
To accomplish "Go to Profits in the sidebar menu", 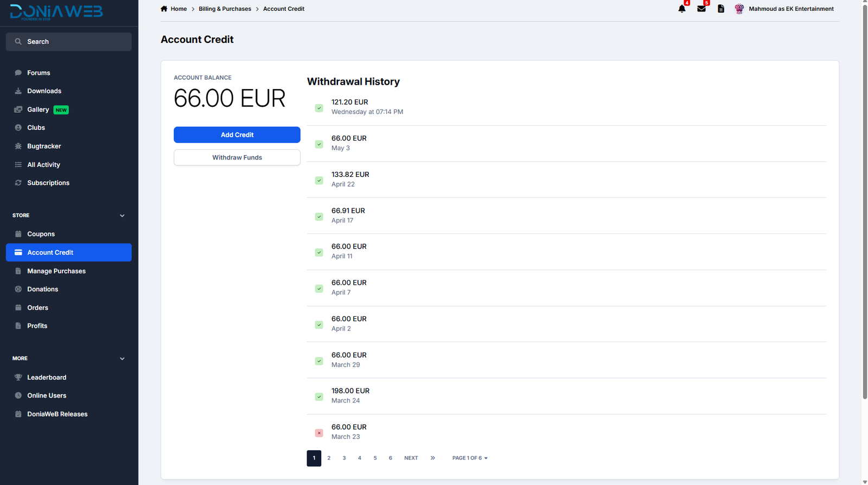I will [37, 326].
